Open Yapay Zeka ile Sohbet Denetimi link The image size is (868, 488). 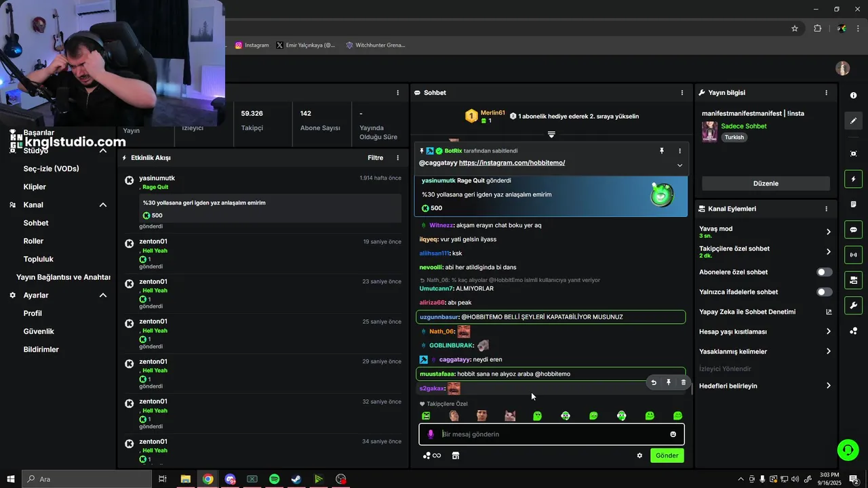coord(765,312)
